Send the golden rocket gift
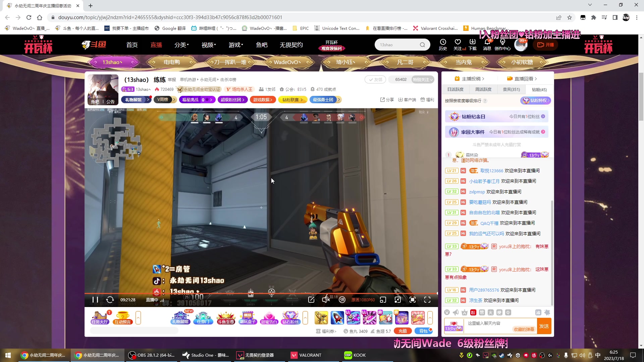Image resolution: width=644 pixels, height=362 pixels. [x=321, y=317]
